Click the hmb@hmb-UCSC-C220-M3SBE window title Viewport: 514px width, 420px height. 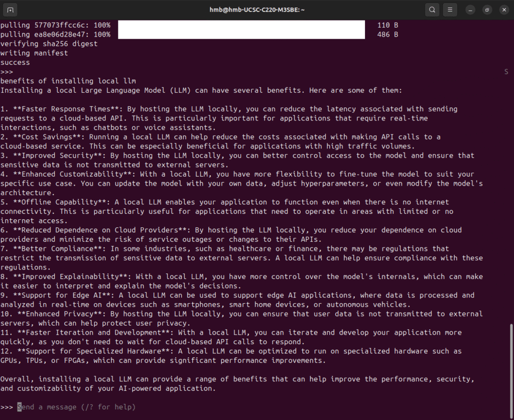[256, 10]
